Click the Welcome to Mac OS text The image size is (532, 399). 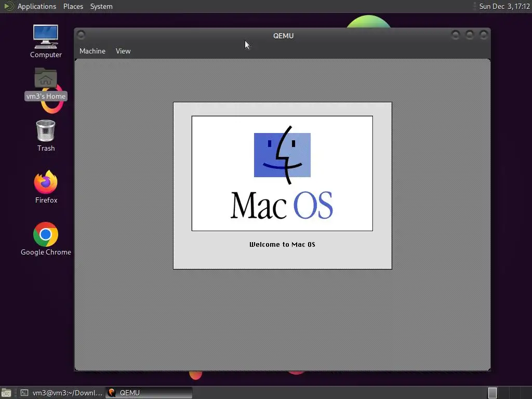pyautogui.click(x=282, y=244)
